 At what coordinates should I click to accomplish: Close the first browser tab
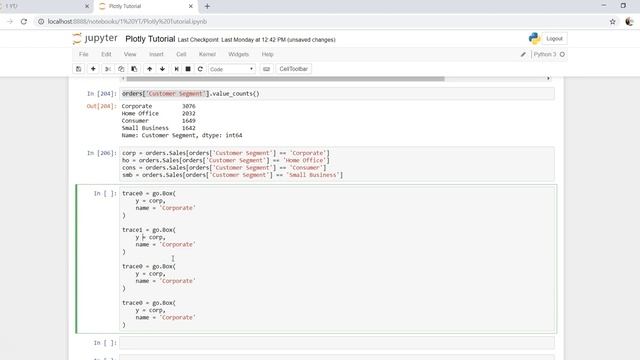tap(87, 6)
